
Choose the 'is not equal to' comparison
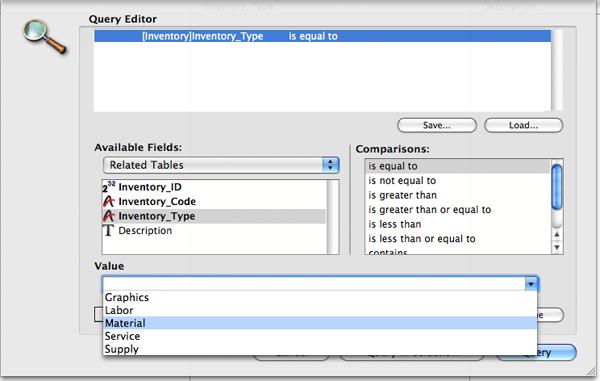pos(458,181)
